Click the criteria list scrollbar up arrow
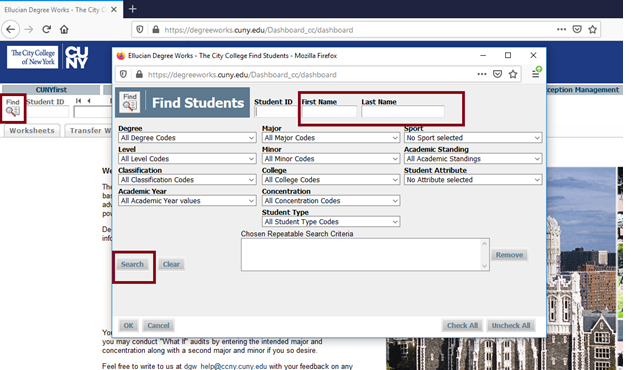The height and width of the screenshot is (370, 636). [484, 243]
